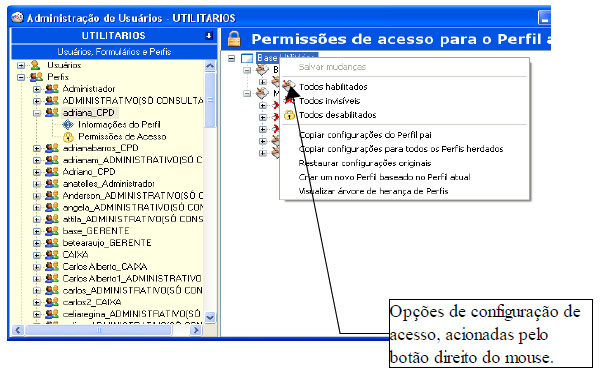Expand the Usuários tree node

pyautogui.click(x=21, y=65)
